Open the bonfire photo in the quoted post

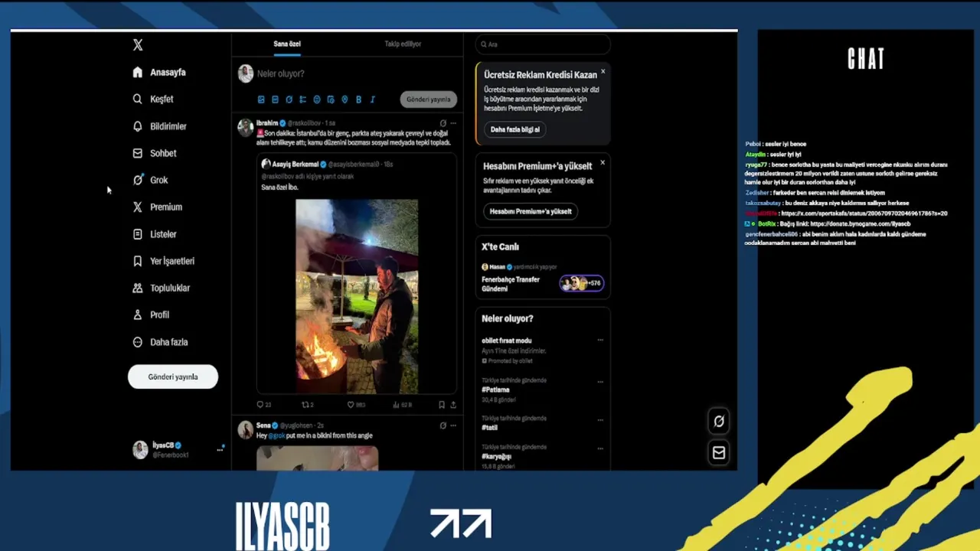357,296
